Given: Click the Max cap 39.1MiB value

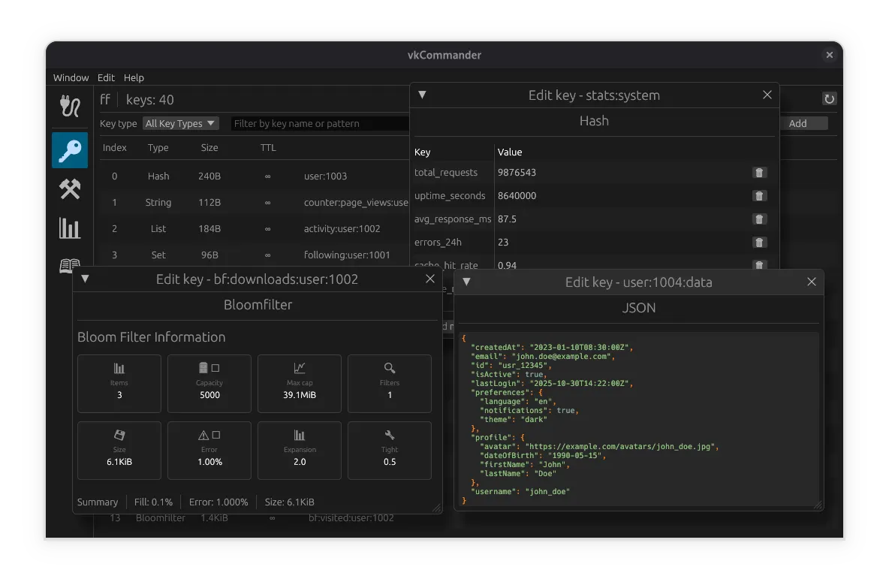Looking at the screenshot, I should pyautogui.click(x=300, y=395).
